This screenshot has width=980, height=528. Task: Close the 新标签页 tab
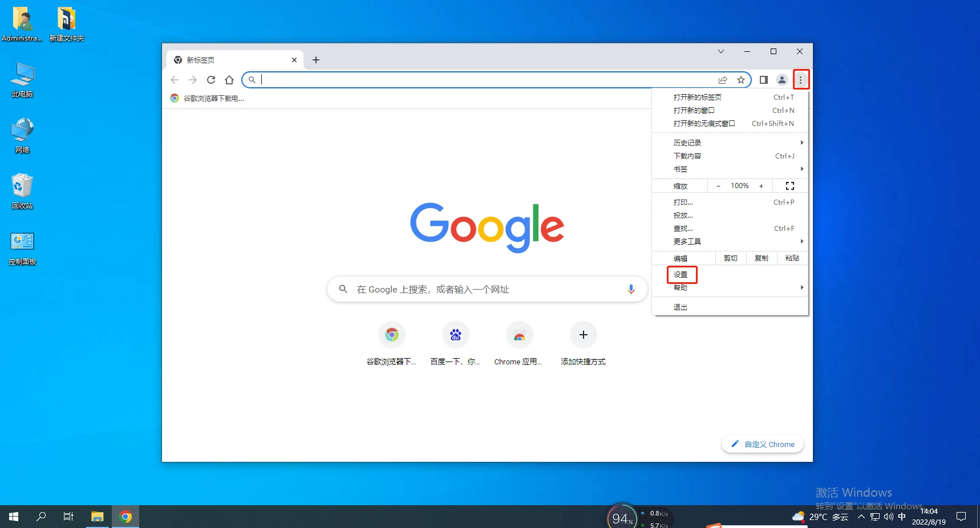(x=294, y=60)
